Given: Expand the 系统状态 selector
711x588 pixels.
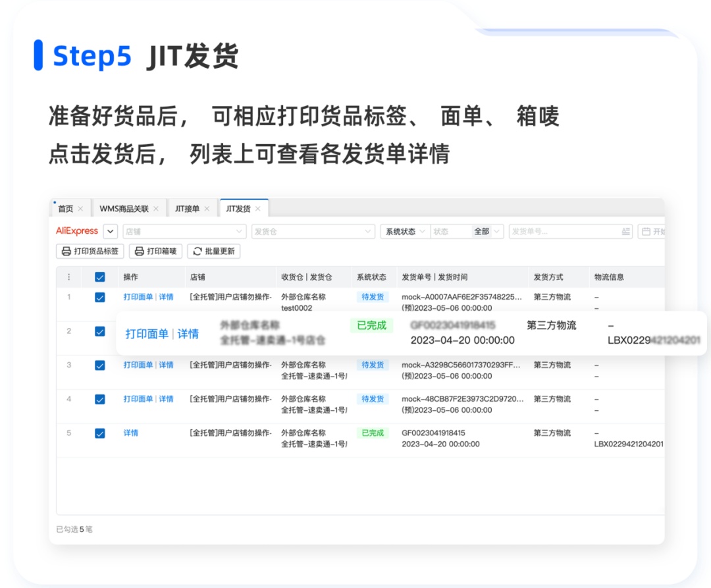Looking at the screenshot, I should (x=405, y=232).
